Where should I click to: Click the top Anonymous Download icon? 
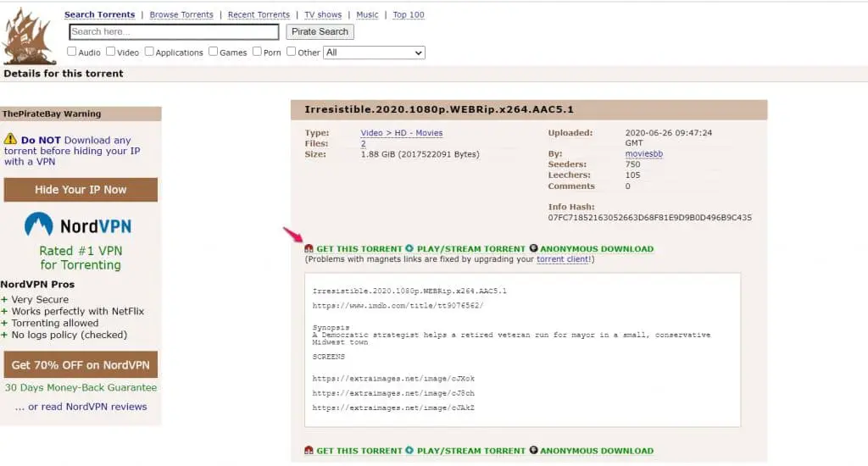click(x=534, y=249)
